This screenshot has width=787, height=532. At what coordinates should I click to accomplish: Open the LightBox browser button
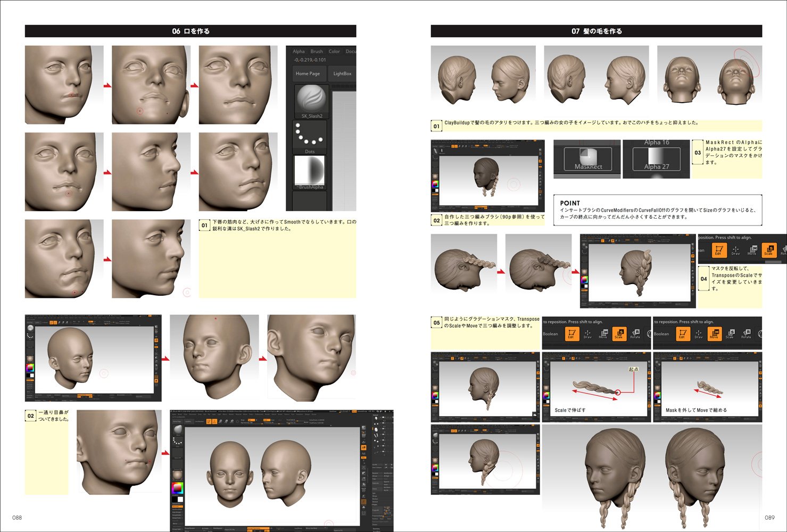(342, 73)
